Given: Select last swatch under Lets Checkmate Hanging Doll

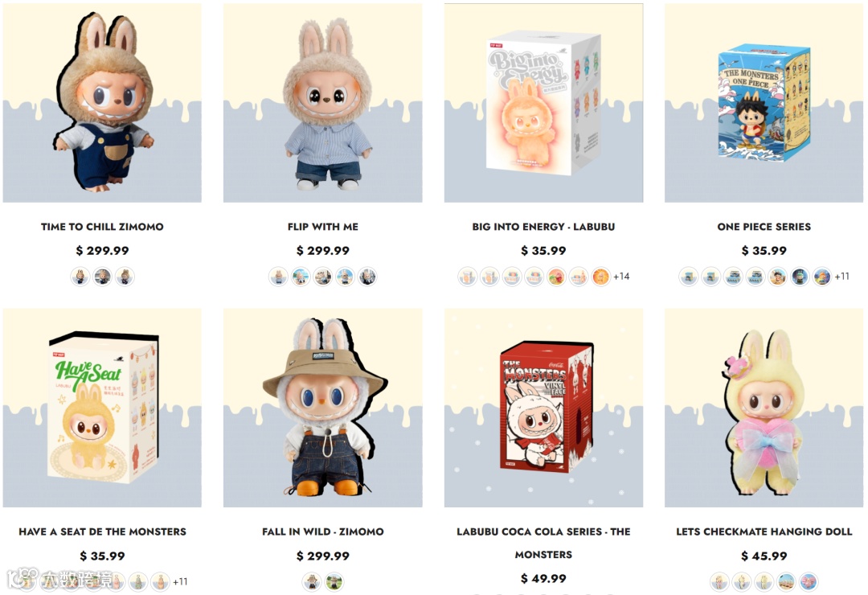Looking at the screenshot, I should click(809, 581).
